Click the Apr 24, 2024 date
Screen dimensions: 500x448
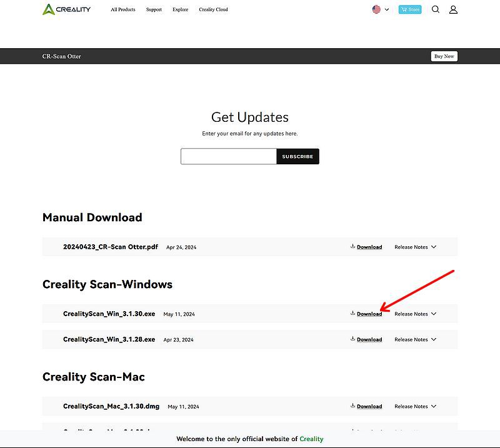tap(181, 247)
